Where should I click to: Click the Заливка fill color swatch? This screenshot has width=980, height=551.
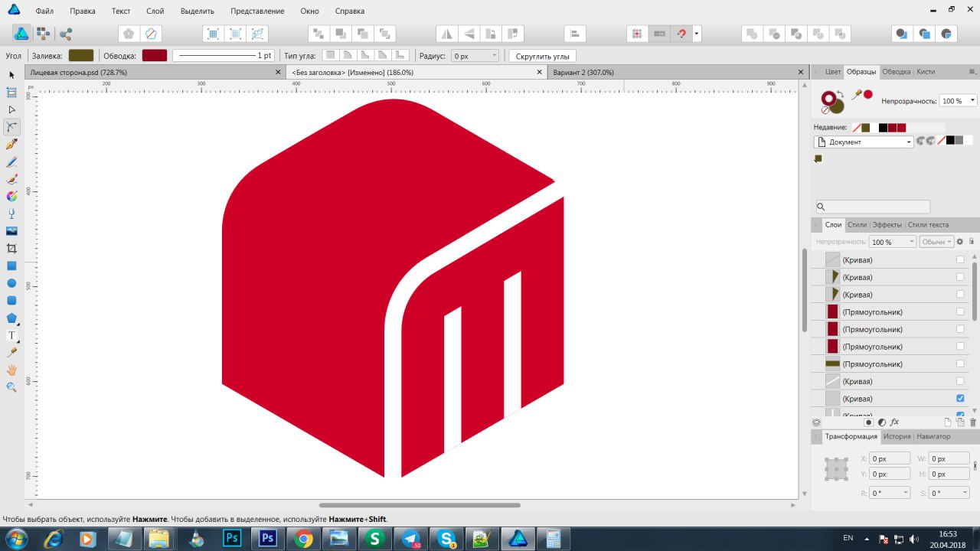click(x=80, y=55)
